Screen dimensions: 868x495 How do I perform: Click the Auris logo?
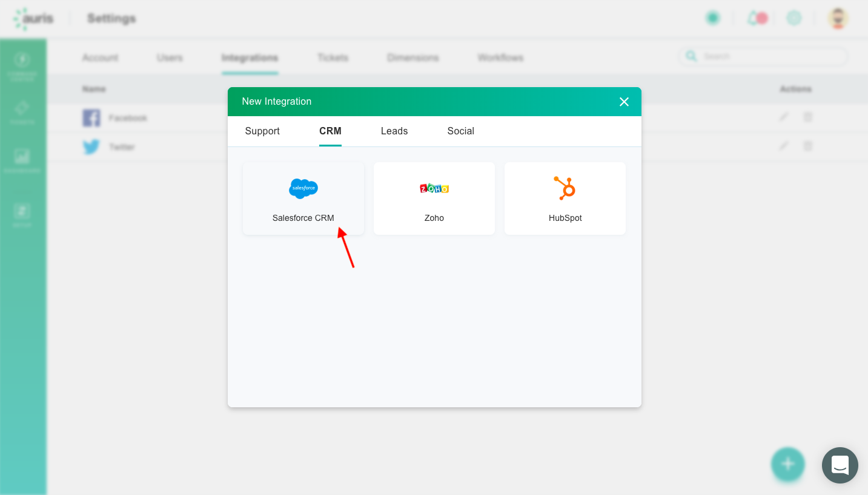pyautogui.click(x=33, y=18)
